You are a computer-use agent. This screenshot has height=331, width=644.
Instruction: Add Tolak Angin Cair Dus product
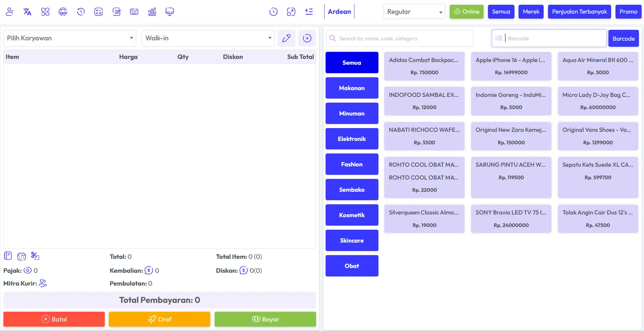[x=598, y=219]
